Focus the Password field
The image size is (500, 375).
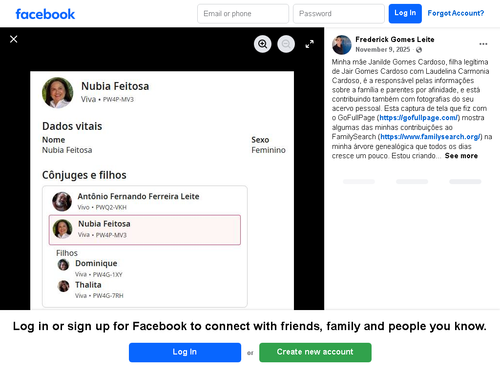point(339,14)
